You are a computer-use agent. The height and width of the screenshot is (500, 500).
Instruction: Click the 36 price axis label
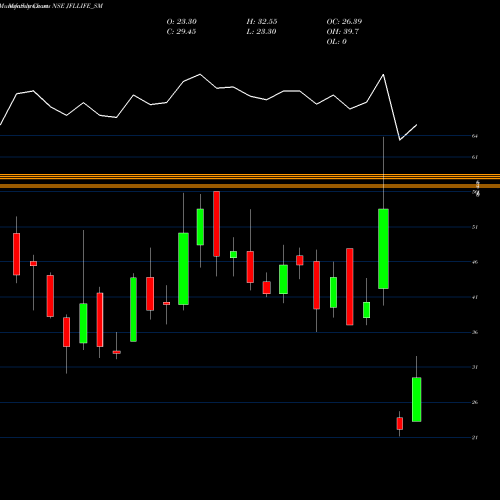click(x=475, y=332)
